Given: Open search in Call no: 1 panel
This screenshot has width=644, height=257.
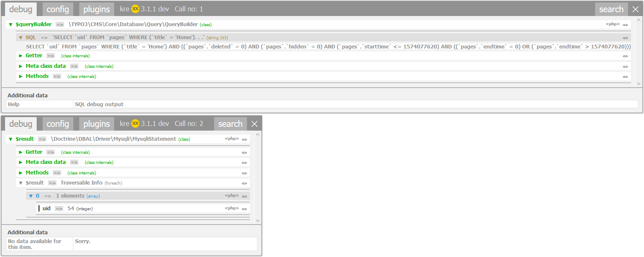Looking at the screenshot, I should click(x=611, y=9).
